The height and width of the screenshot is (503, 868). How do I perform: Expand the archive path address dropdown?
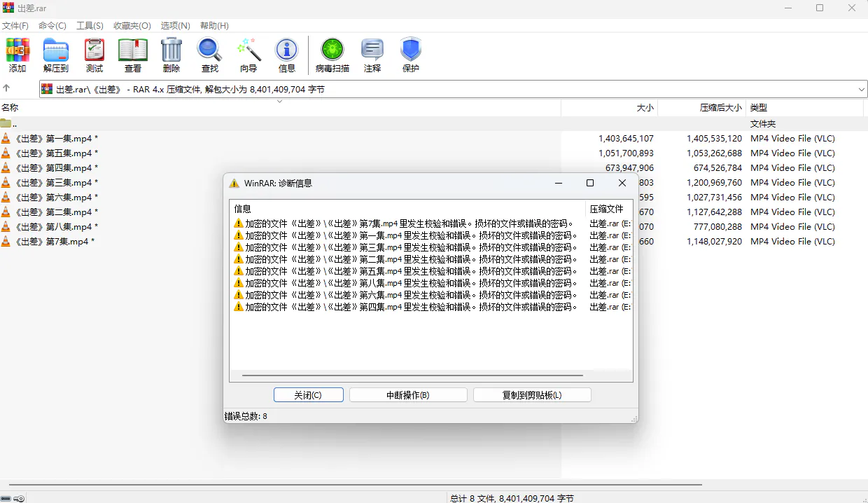pyautogui.click(x=862, y=89)
